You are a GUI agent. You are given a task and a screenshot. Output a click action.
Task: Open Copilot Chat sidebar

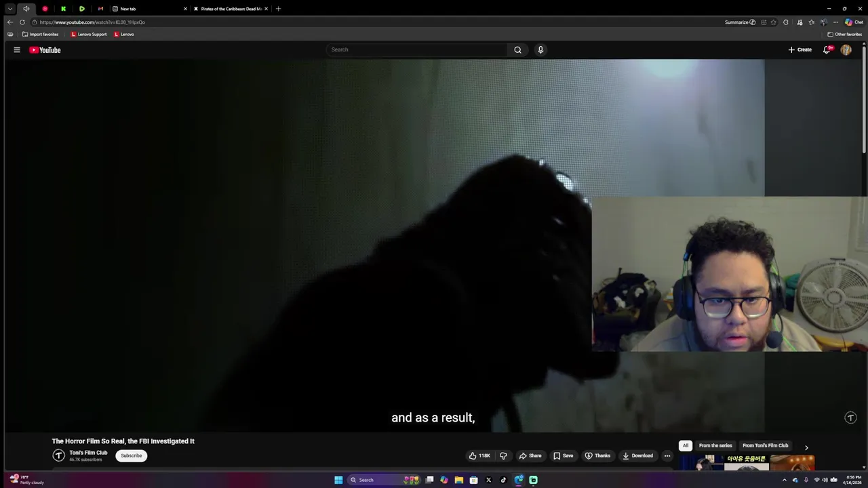[854, 22]
